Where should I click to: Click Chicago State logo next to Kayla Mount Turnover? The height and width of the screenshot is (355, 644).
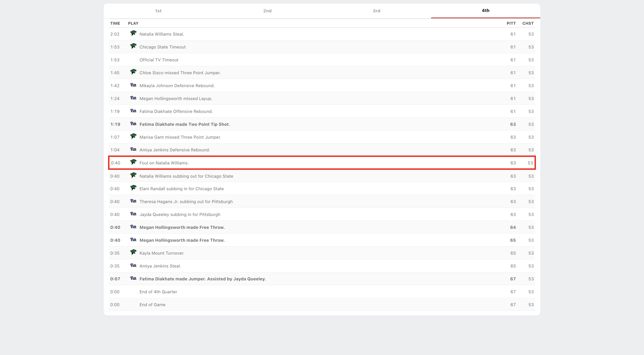[133, 252]
